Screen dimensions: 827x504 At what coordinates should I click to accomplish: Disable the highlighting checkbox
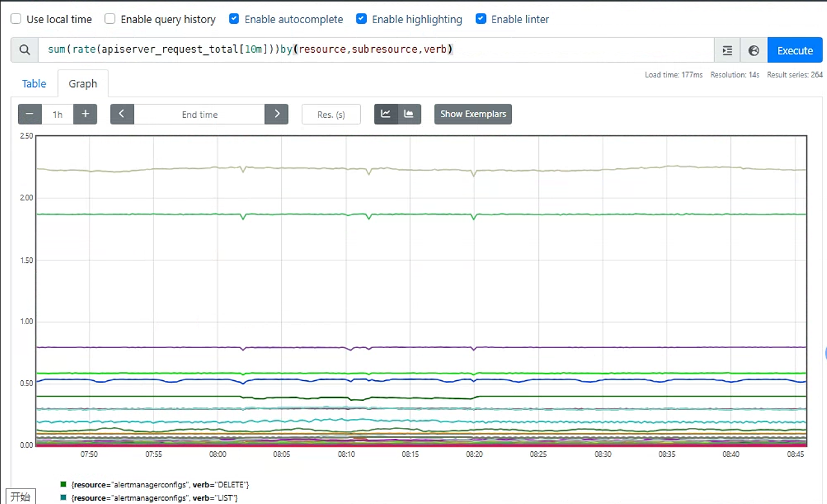click(x=362, y=19)
